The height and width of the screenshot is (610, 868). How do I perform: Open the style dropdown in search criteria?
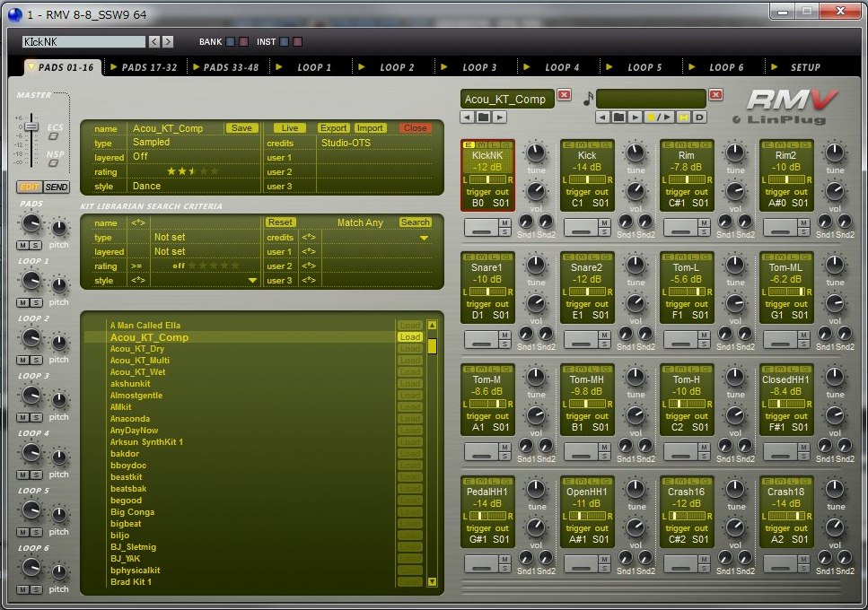[x=252, y=281]
